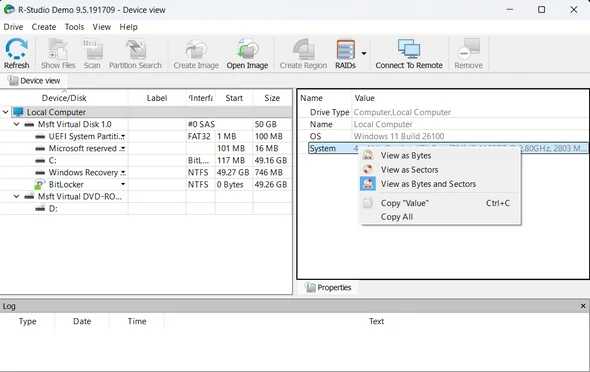This screenshot has width=590, height=372.
Task: Open the RAIDs dropdown arrow
Action: [364, 53]
